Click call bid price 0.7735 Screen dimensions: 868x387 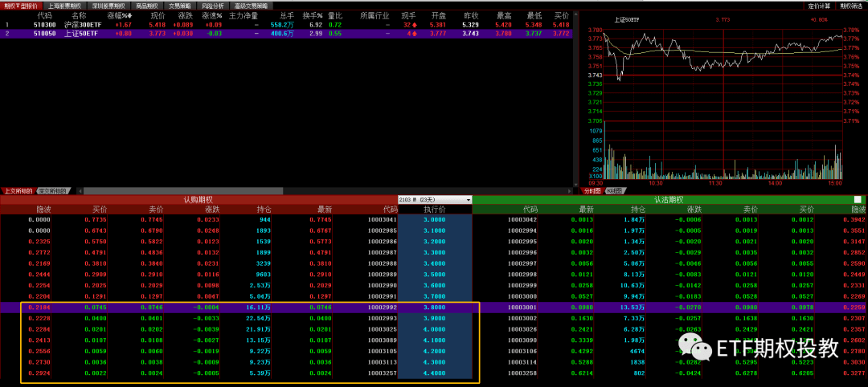96,219
